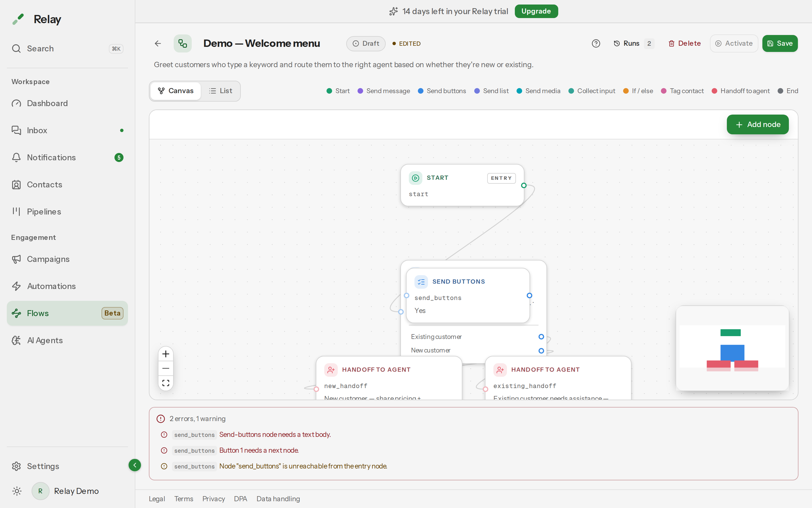
Task: Click Handoff to agent legend label
Action: pyautogui.click(x=745, y=91)
